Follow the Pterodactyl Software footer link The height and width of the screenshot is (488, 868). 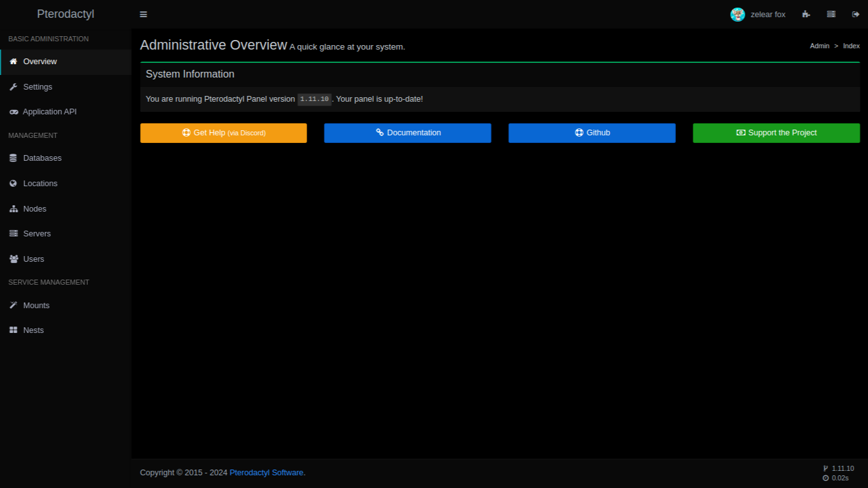coord(266,473)
